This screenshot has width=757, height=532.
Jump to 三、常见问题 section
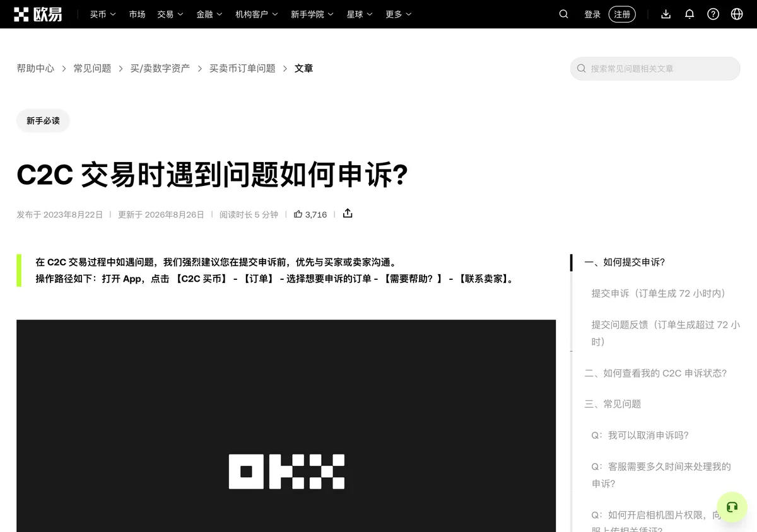tap(613, 404)
